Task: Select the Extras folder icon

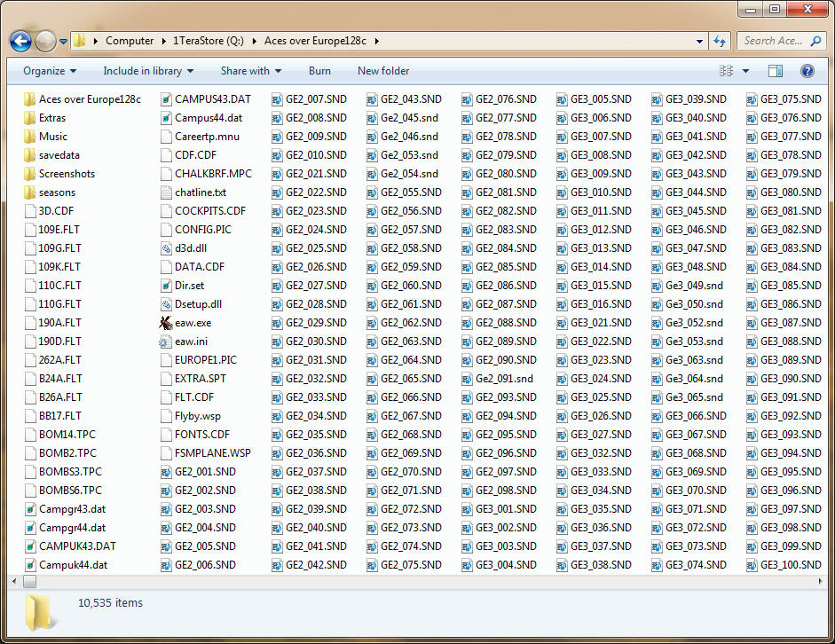Action: click(30, 118)
